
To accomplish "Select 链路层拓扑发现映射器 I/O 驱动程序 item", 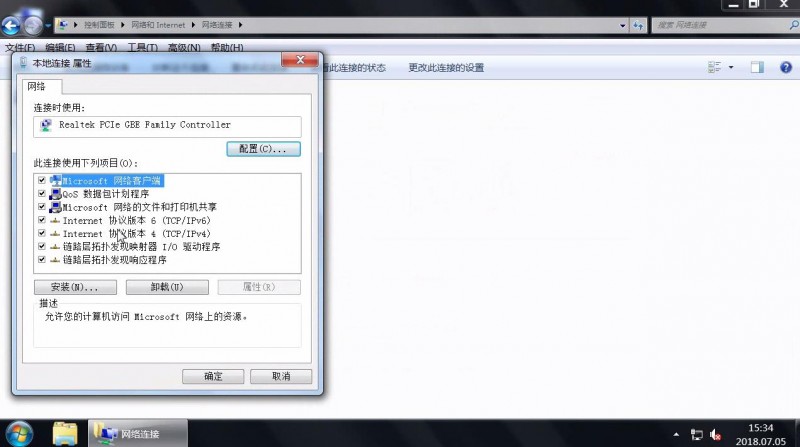I will 141,247.
